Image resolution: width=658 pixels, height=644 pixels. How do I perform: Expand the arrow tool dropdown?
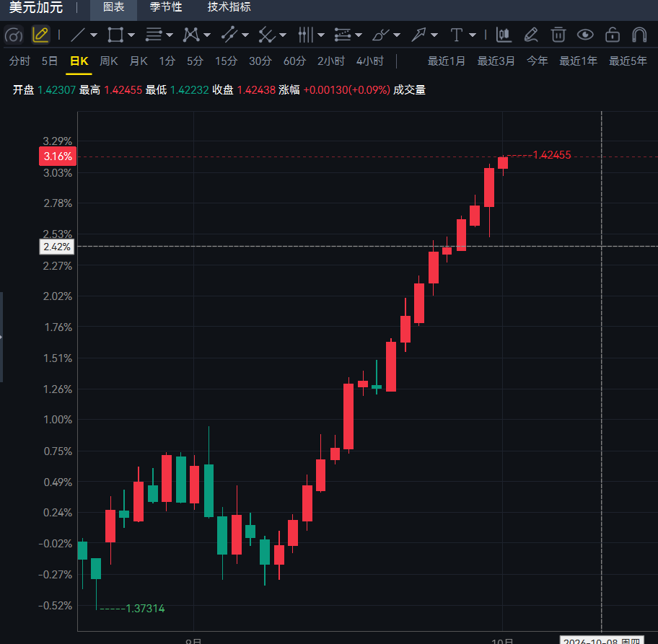point(434,35)
